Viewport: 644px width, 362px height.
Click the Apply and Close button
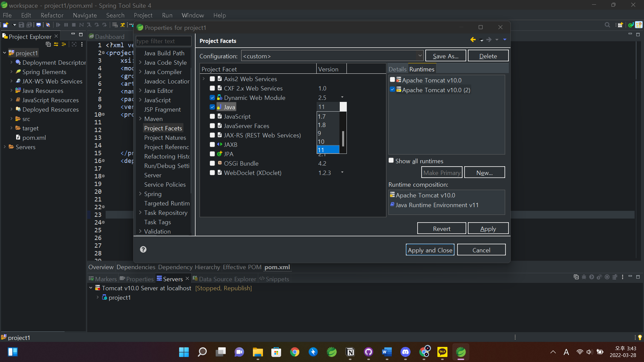click(x=430, y=250)
